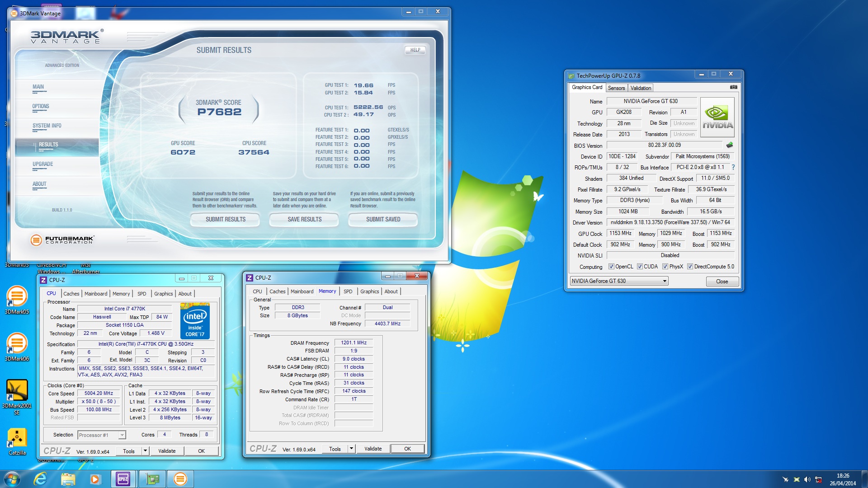Open 3DMark05 desktop shortcut
The width and height of the screenshot is (868, 488).
pyautogui.click(x=17, y=300)
